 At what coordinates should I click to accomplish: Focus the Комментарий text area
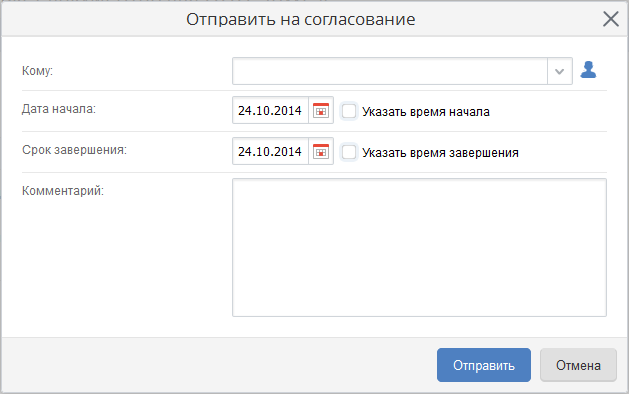pyautogui.click(x=419, y=248)
